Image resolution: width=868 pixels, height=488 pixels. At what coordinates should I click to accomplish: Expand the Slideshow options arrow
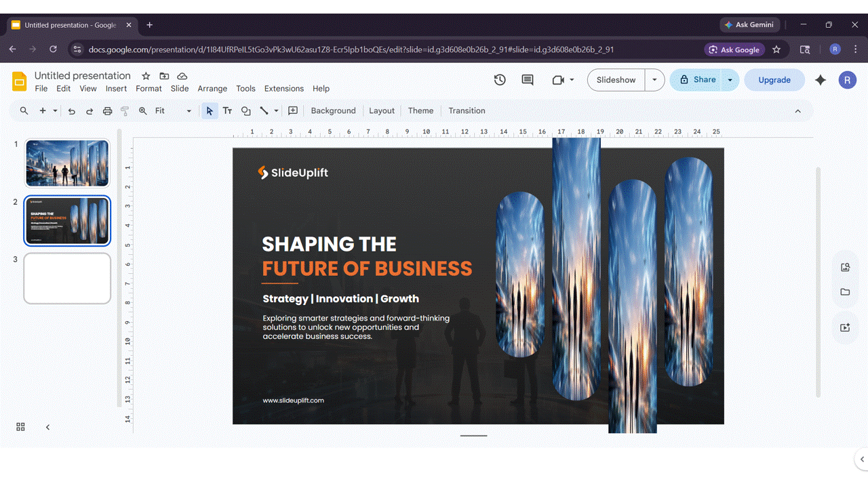654,80
